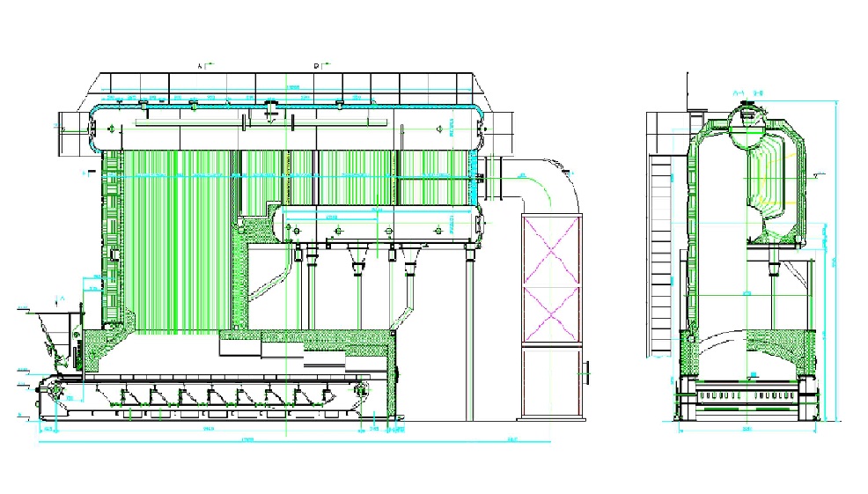The image size is (868, 494).
Task: Click the A-A section label above the right view
Action: (737, 91)
